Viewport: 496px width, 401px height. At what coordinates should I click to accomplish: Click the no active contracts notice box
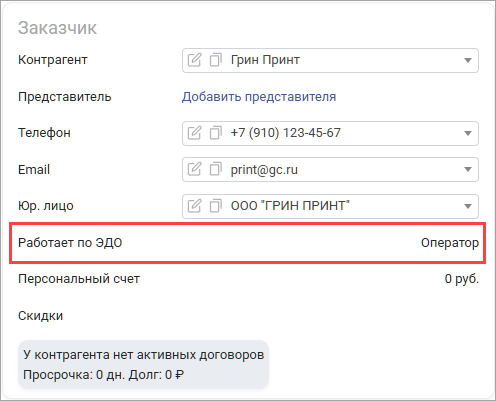[x=143, y=364]
